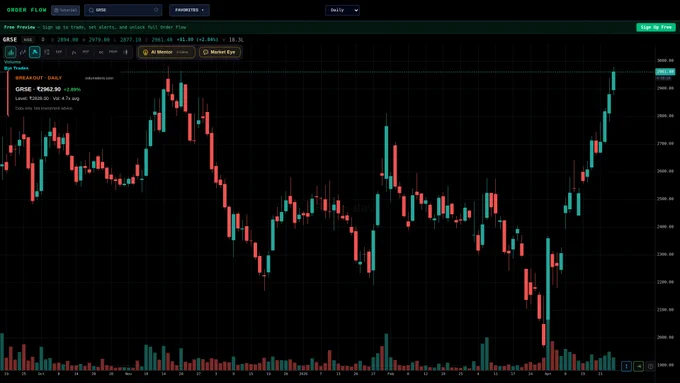The height and width of the screenshot is (383, 680).
Task: Click the 3000.00 price axis label
Action: pyautogui.click(x=665, y=60)
